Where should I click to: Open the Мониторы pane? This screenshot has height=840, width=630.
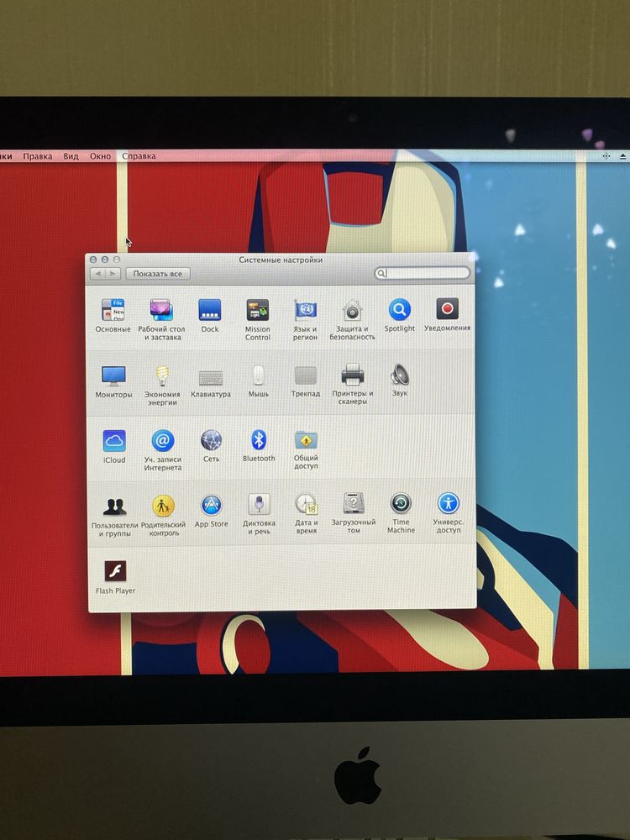pyautogui.click(x=113, y=376)
